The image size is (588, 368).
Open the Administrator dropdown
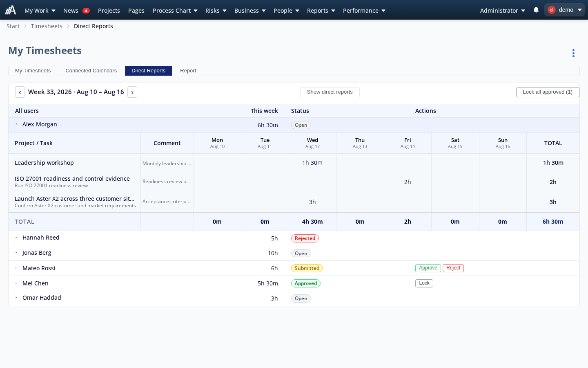pyautogui.click(x=502, y=10)
